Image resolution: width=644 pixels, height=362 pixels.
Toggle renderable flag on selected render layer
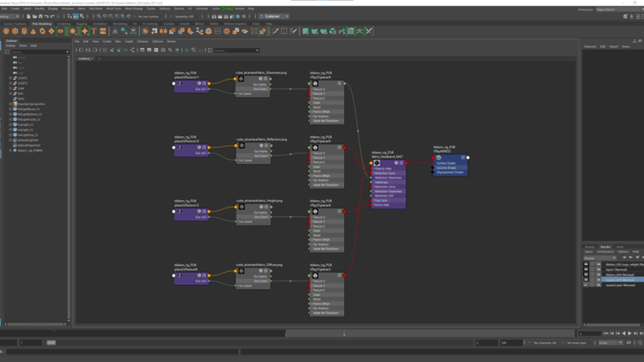point(586,280)
